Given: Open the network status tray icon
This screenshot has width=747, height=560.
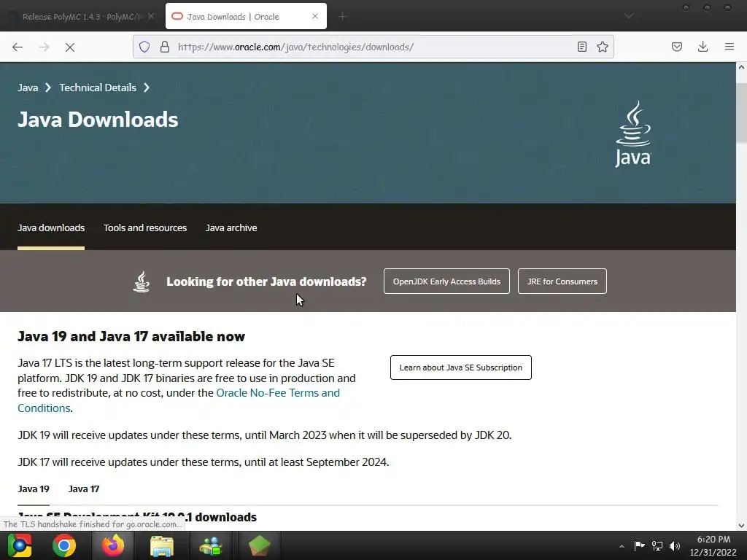Looking at the screenshot, I should 657,545.
